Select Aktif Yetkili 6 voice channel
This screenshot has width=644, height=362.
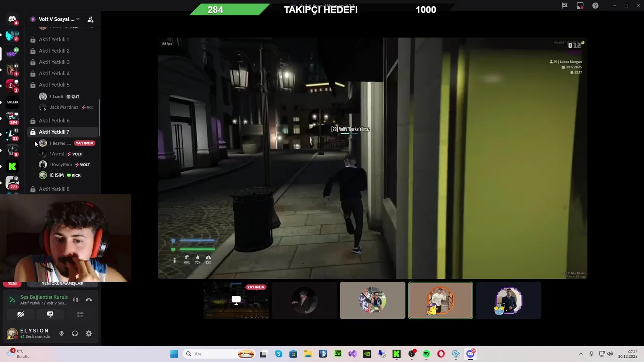coord(62,121)
